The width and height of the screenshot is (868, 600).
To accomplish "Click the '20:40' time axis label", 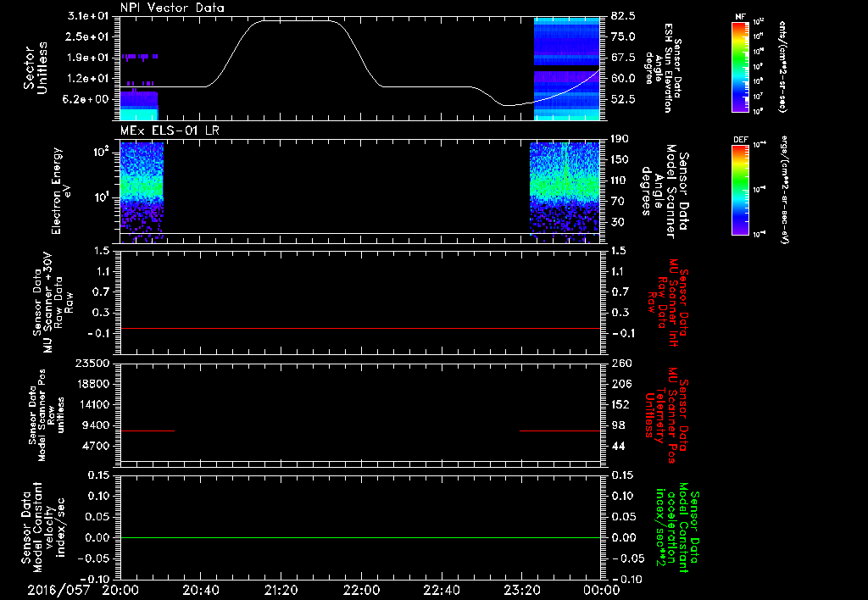I will 200,591.
